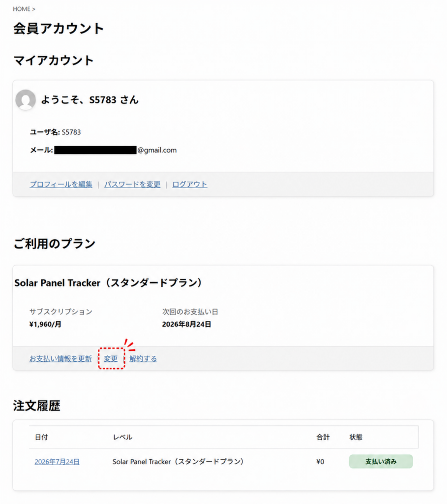Click the Solar Panel Tracker plan title

pyautogui.click(x=108, y=283)
